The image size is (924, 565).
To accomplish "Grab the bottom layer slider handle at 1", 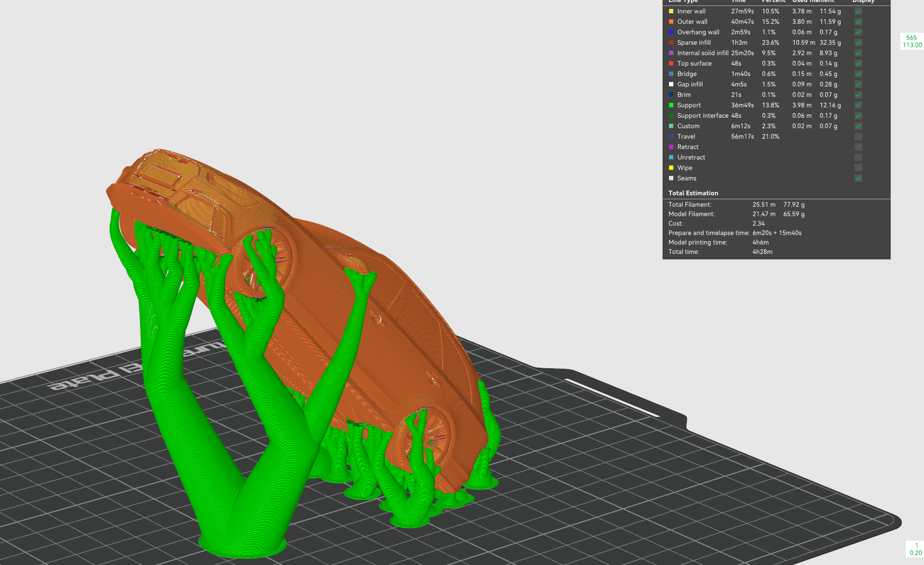I will tap(915, 549).
